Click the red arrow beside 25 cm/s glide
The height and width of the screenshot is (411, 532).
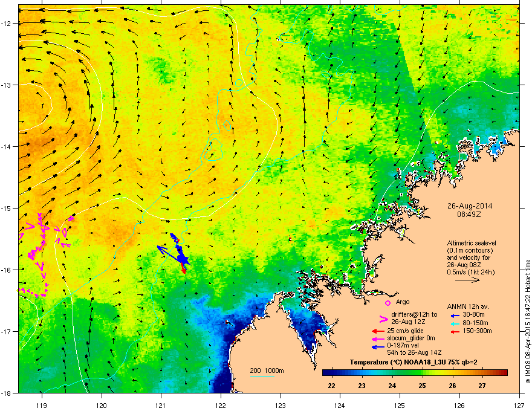tap(378, 331)
